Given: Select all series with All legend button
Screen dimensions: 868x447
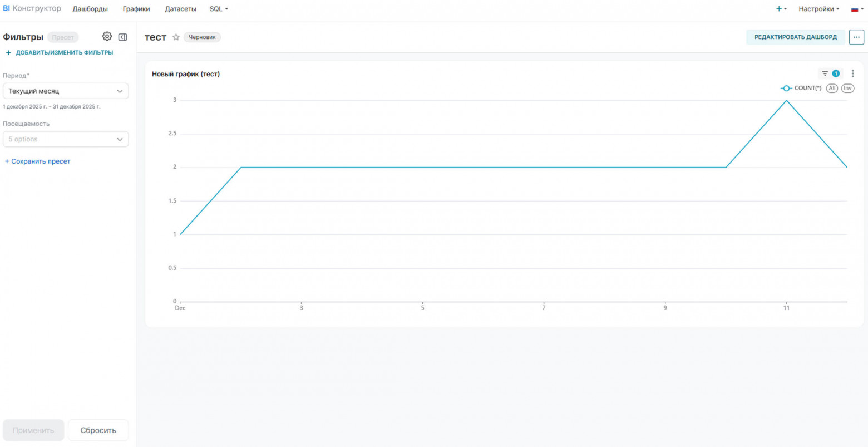Looking at the screenshot, I should tap(832, 88).
